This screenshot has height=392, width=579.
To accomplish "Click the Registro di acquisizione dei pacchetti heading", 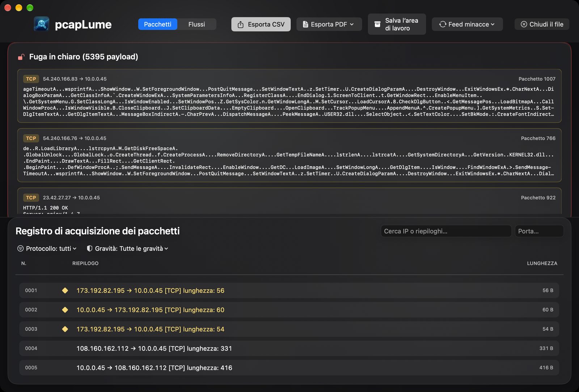I will [x=98, y=231].
